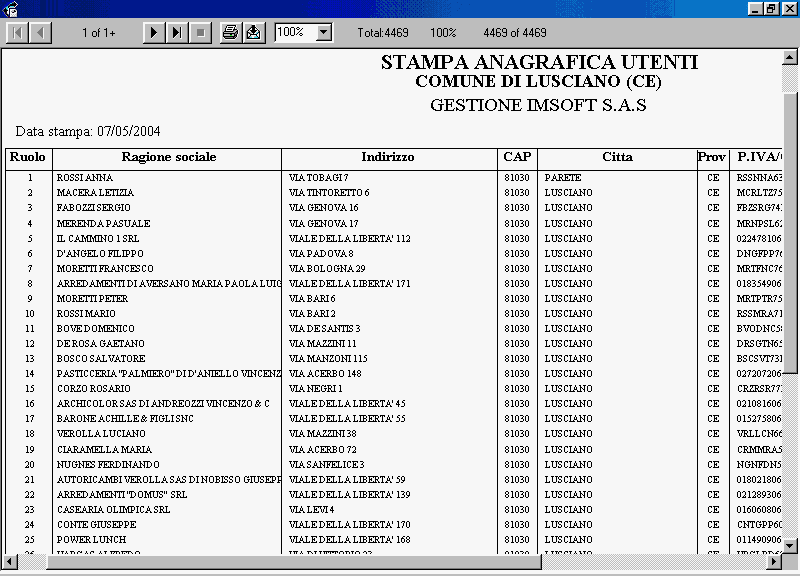Select the name "ROSSI ANNA"
This screenshot has height=576, width=800.
pyautogui.click(x=85, y=178)
